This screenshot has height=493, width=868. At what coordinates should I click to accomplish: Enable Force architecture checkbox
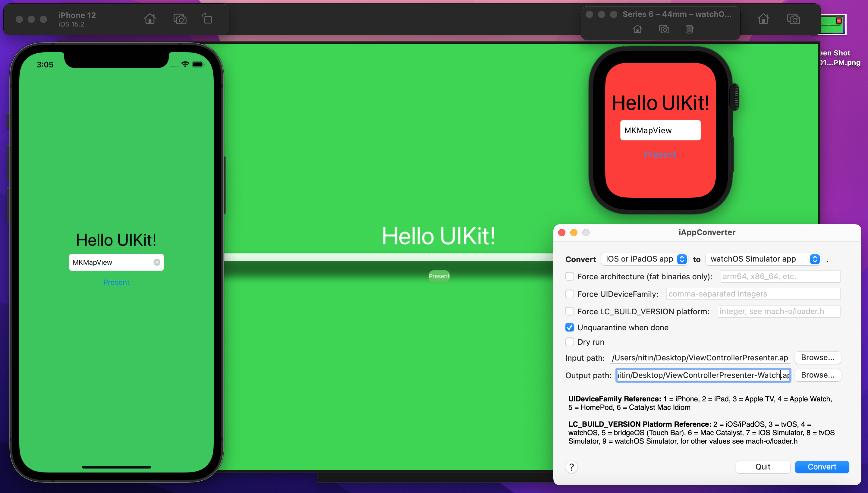click(570, 277)
